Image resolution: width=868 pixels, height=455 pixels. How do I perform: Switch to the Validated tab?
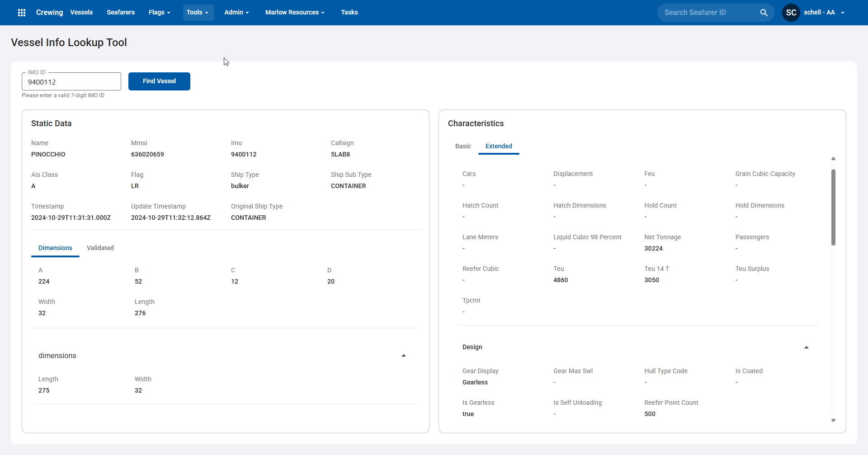100,248
